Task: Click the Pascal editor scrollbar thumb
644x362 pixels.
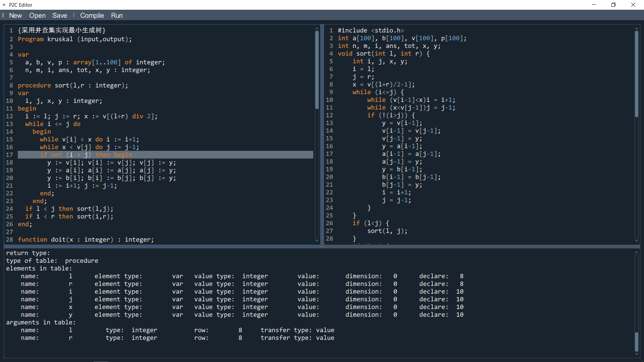Action: coord(317,70)
